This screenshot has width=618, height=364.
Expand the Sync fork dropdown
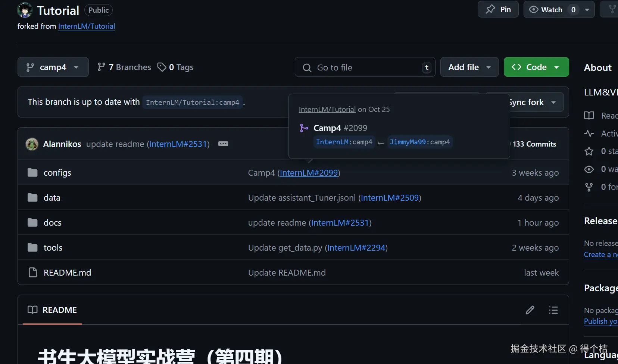pyautogui.click(x=553, y=102)
